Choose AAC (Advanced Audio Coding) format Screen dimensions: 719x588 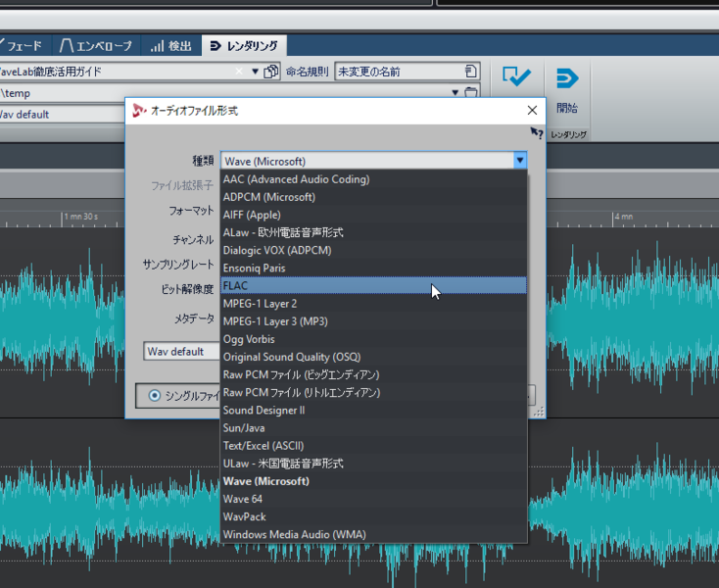pos(373,179)
